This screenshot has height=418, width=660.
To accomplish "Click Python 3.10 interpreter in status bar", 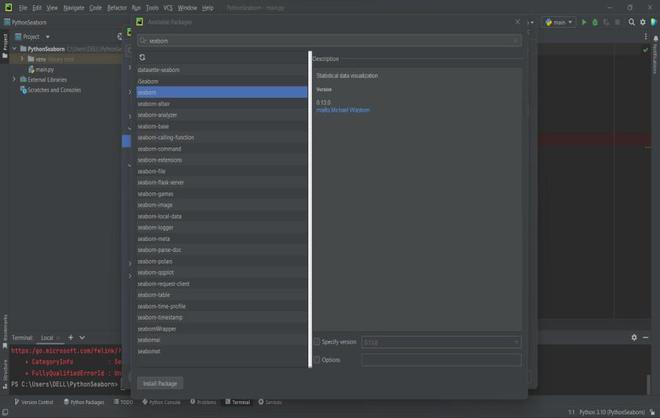I will tap(612, 412).
